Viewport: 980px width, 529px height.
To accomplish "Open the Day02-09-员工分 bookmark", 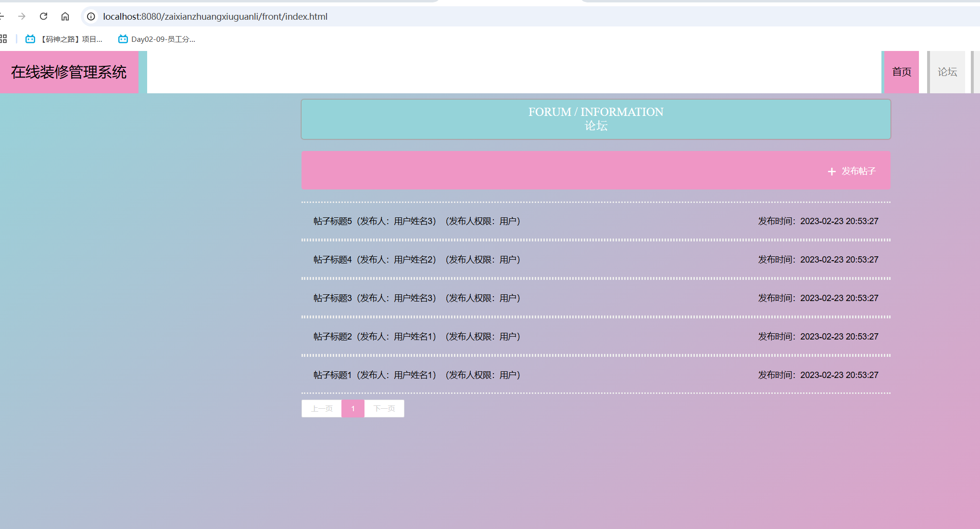I will tap(157, 39).
